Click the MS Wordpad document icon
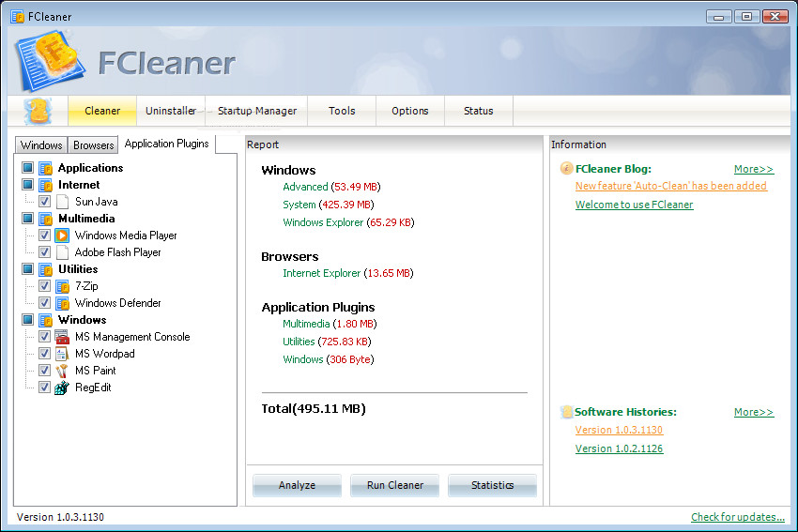Viewport: 798px width, 532px height. 62,354
